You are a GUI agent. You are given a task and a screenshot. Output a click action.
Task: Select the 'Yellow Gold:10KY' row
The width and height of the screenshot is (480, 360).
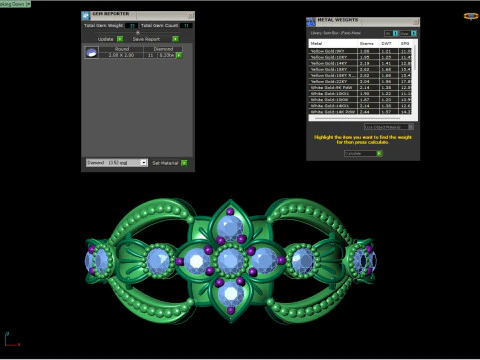(360, 57)
